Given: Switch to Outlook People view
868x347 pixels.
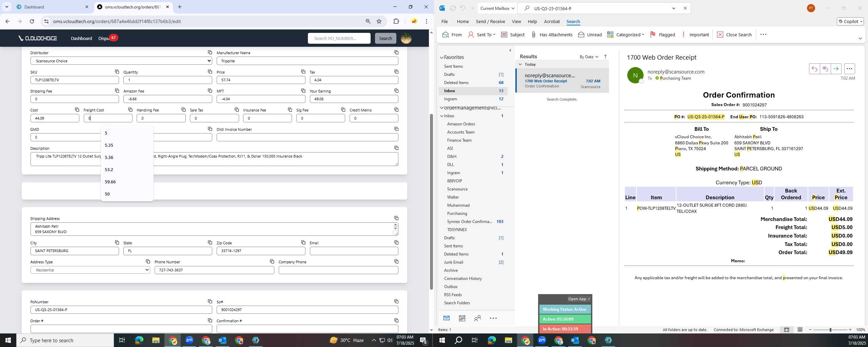Looking at the screenshot, I should pos(477,318).
